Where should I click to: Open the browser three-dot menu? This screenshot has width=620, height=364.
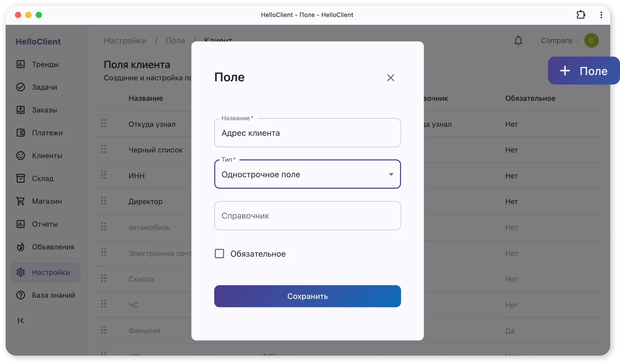tap(601, 15)
